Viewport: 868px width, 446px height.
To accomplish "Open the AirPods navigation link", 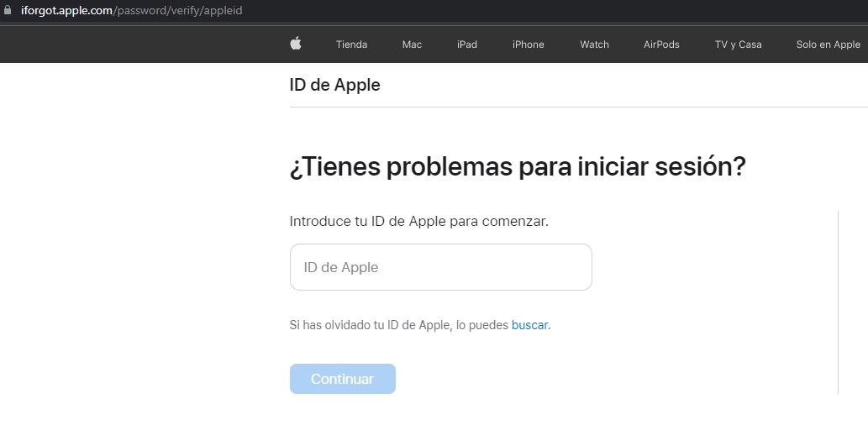I will 661,45.
